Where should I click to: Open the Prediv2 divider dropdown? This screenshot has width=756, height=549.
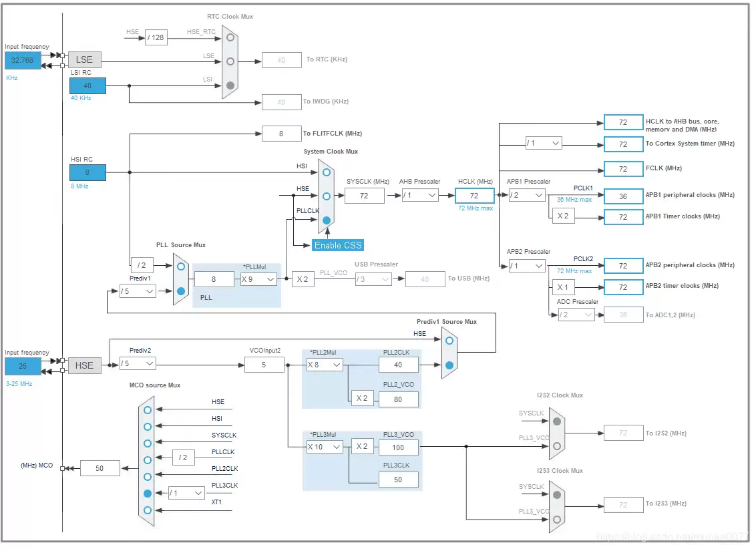pos(137,364)
